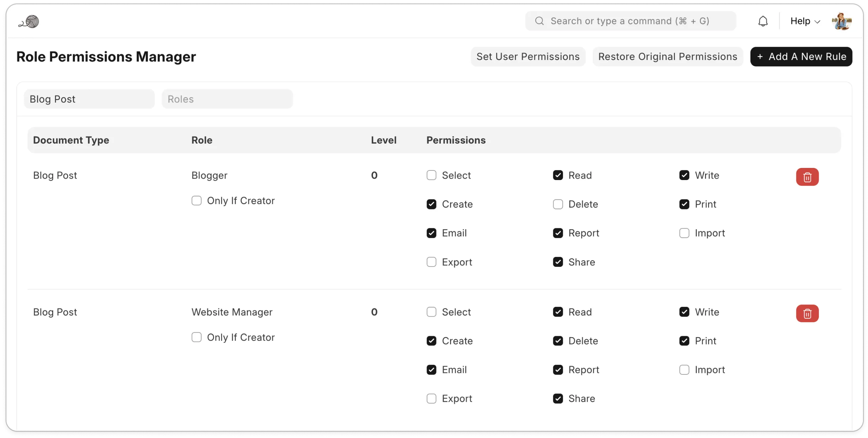Delete the Website Manager permission rule
This screenshot has width=868, height=438.
(807, 313)
